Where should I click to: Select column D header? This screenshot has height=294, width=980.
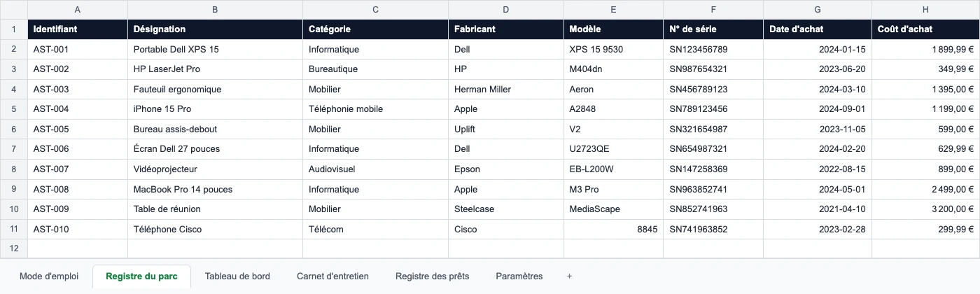(x=506, y=10)
